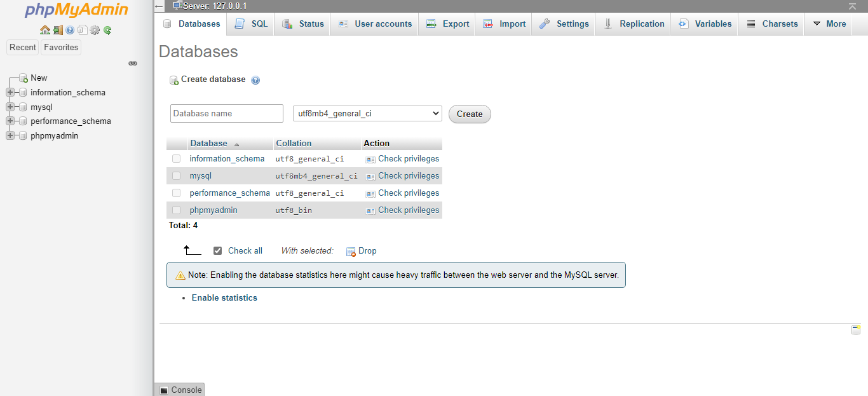Tick the information_schema row checkbox
The height and width of the screenshot is (396, 868).
pos(176,159)
